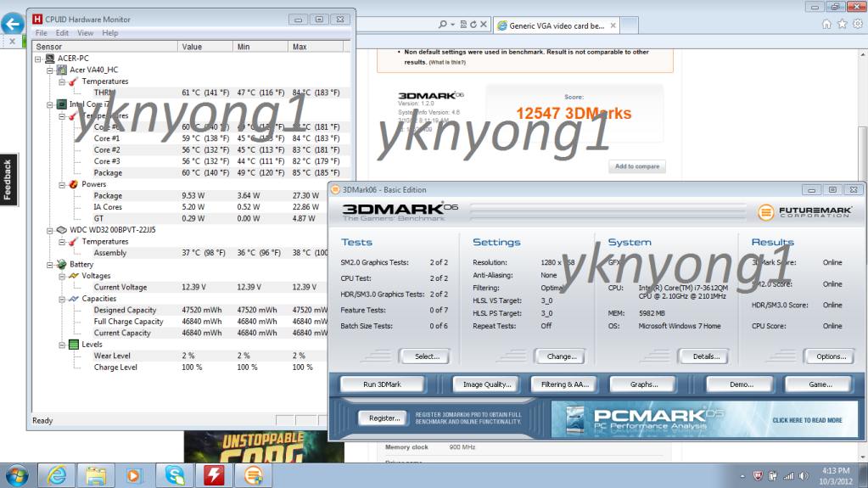Click the taskbar clock showing 4:13 PM

click(x=836, y=476)
